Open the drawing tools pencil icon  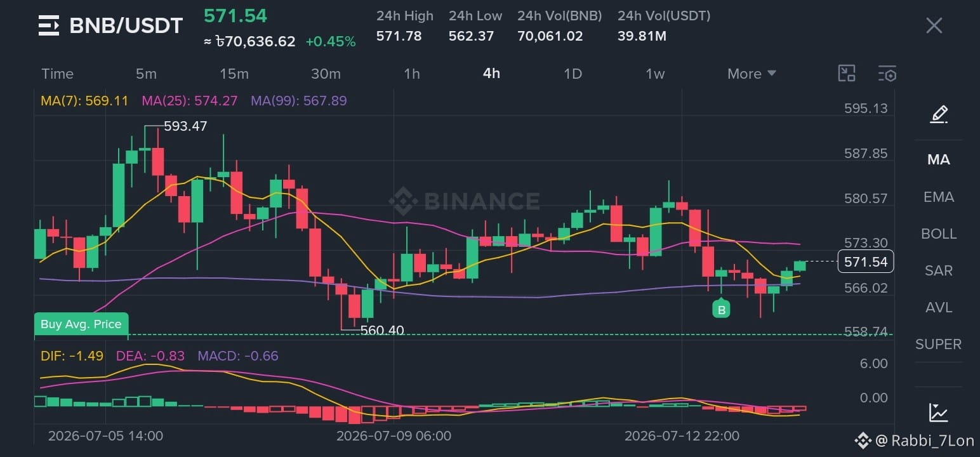click(939, 114)
